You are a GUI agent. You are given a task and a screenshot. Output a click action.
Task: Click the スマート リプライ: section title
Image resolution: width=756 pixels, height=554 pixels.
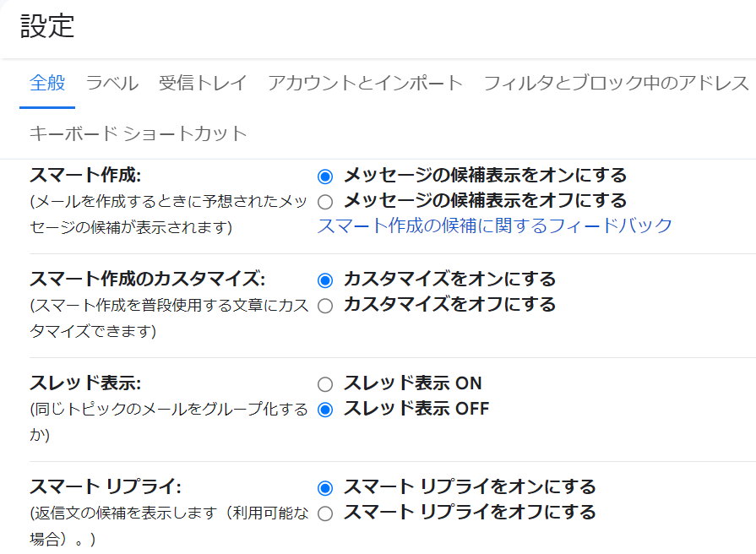point(106,486)
